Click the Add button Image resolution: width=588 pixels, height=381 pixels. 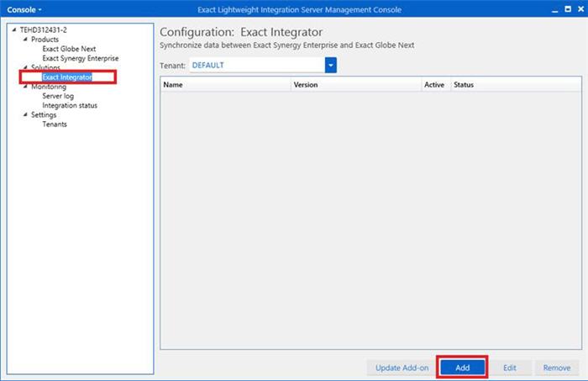462,368
